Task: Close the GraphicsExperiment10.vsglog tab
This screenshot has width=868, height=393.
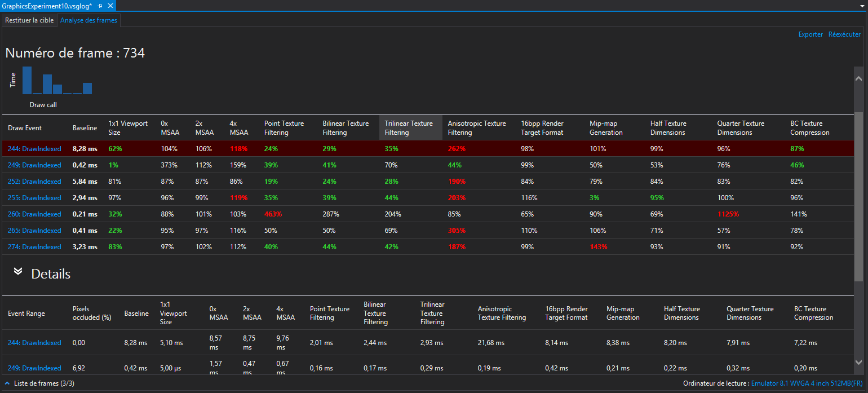Action: coord(110,6)
